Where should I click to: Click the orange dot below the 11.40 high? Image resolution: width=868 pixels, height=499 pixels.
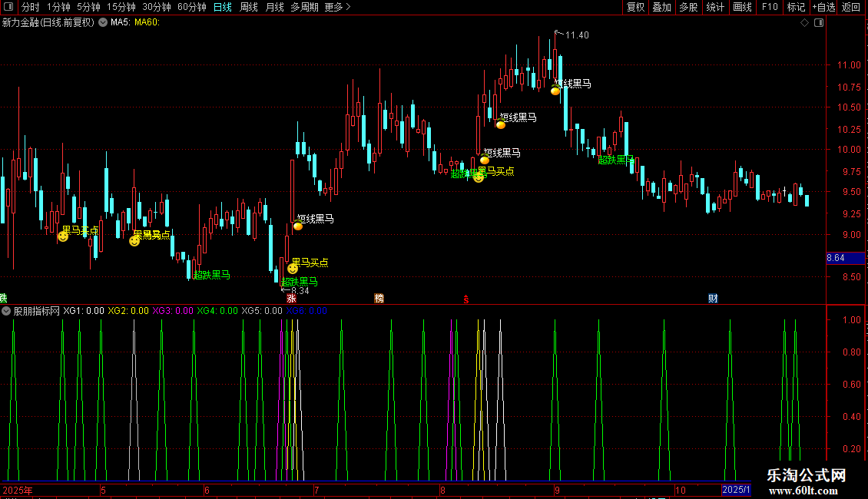[x=555, y=91]
